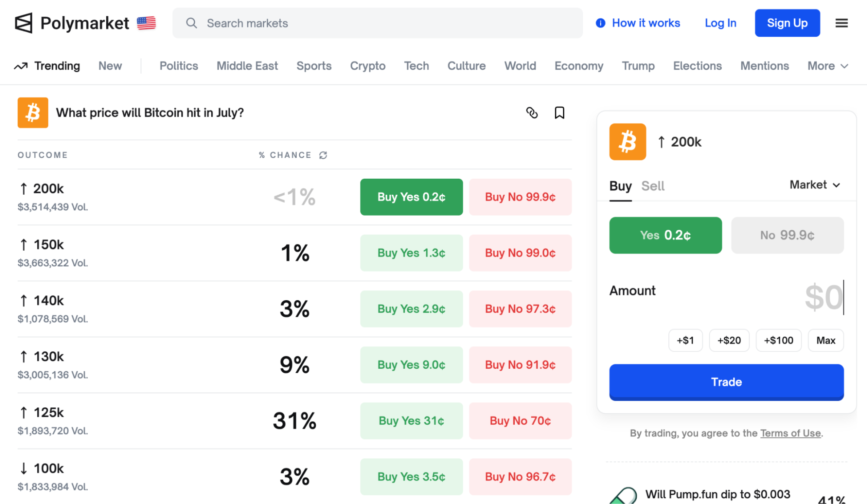Open the Market order type dropdown
This screenshot has height=504, width=867.
[x=815, y=185]
